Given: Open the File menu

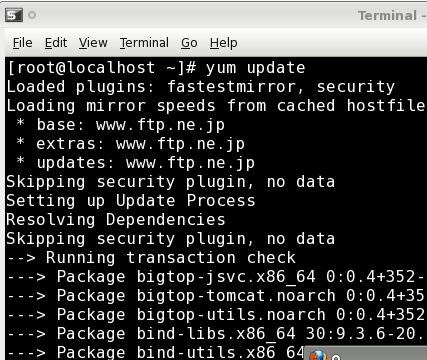Looking at the screenshot, I should pos(23,43).
